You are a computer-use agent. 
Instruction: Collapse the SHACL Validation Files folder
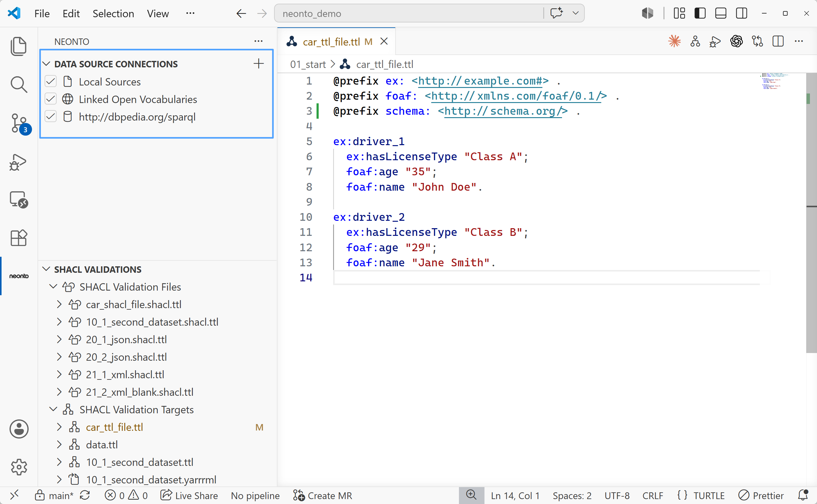pos(53,287)
